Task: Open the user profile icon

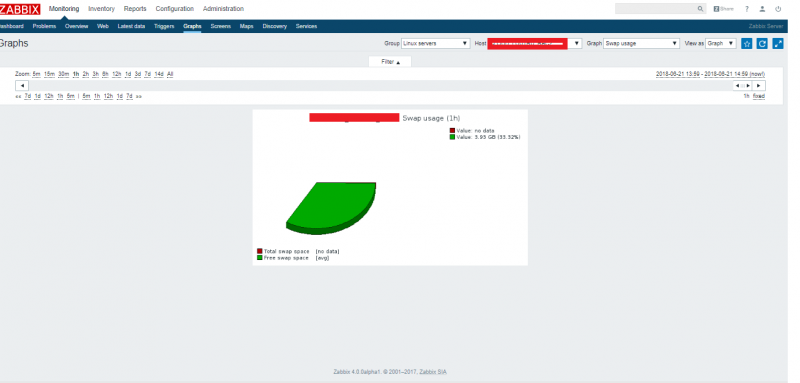Action: click(x=762, y=9)
